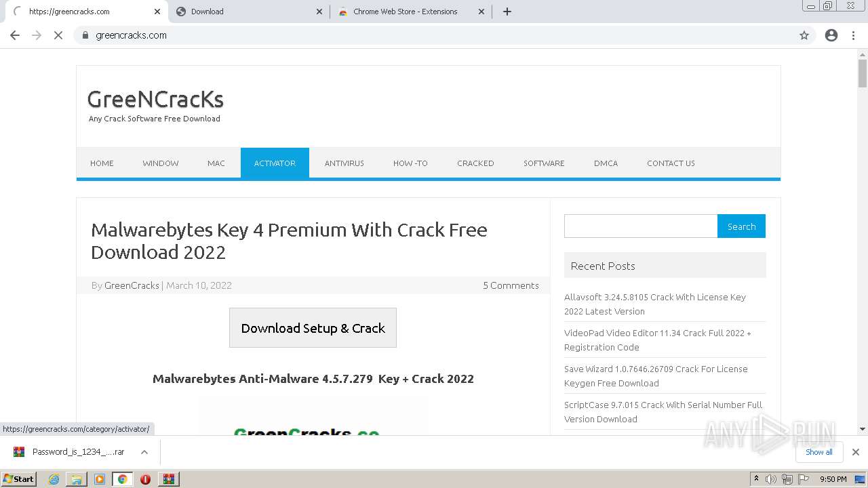Open the GreenCracks author link
Viewport: 868px width, 488px height.
click(x=132, y=285)
